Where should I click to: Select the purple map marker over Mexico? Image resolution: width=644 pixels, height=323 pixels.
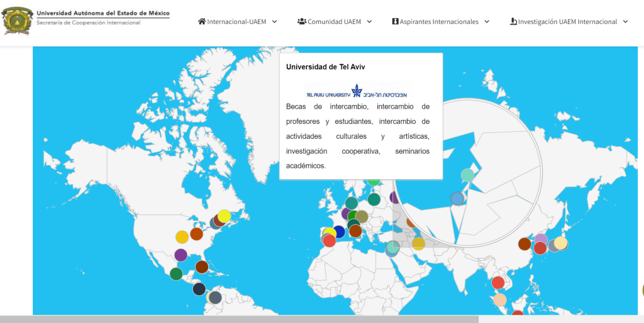pos(180,255)
